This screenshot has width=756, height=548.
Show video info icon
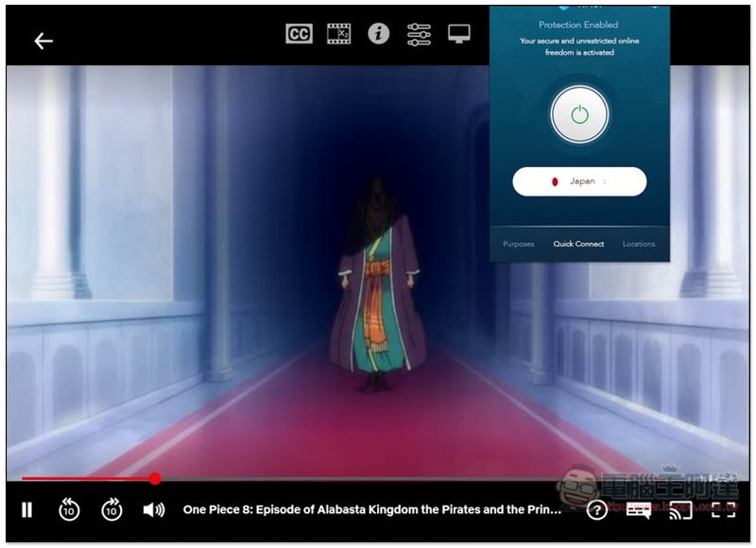379,34
